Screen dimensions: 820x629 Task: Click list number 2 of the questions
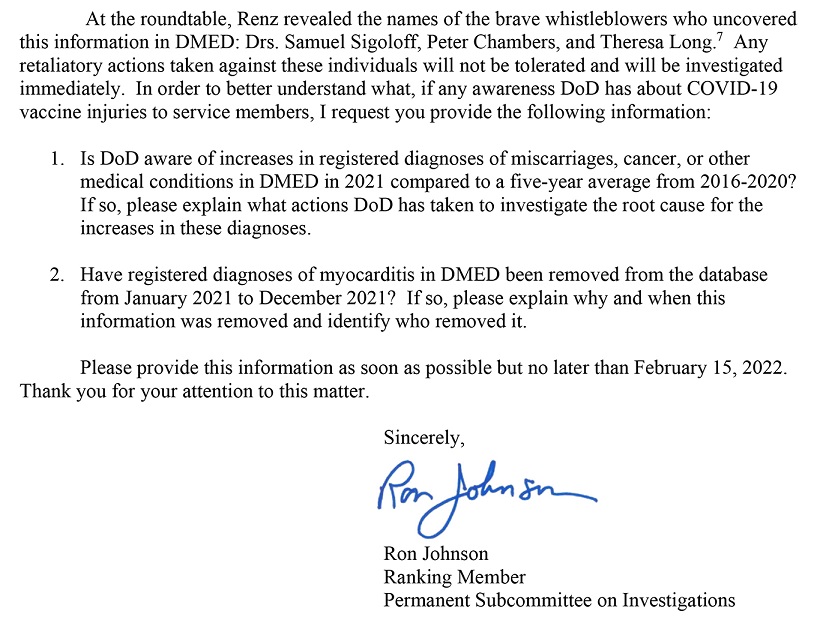pyautogui.click(x=57, y=275)
